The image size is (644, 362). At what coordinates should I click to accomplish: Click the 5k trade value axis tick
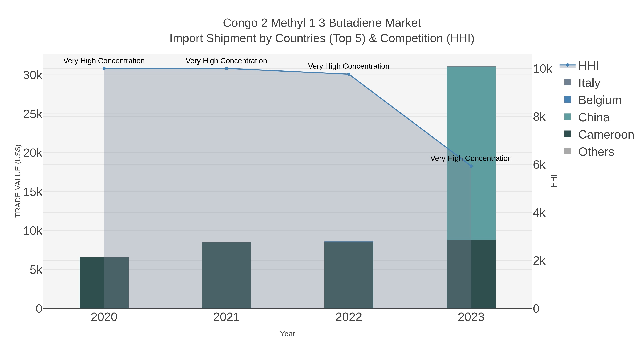[36, 270]
